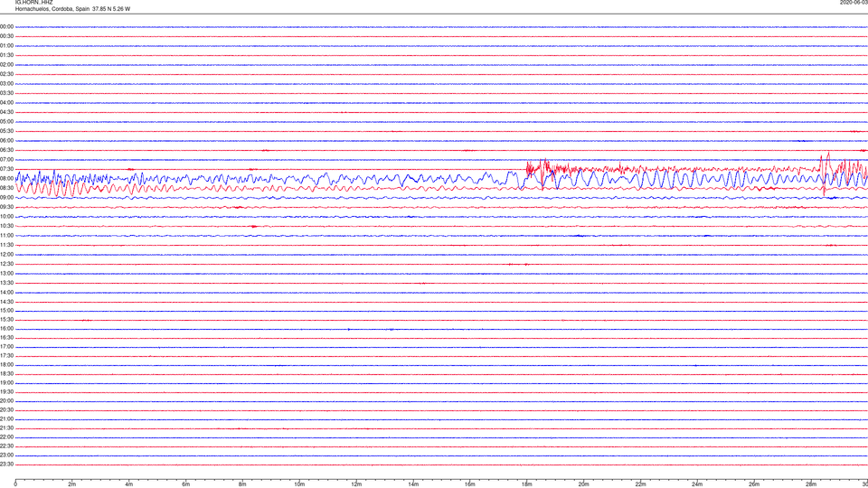Pick the 10:30 row label

(x=6, y=226)
